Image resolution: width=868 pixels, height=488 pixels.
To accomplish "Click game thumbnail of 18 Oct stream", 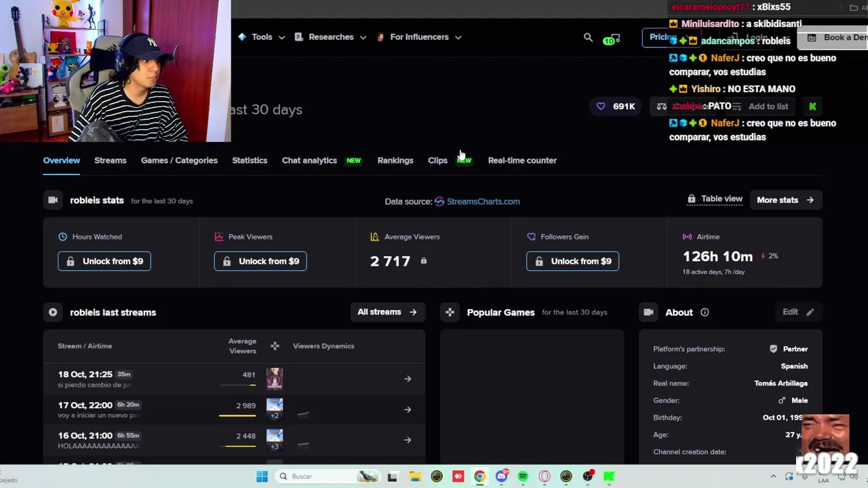I will 275,378.
